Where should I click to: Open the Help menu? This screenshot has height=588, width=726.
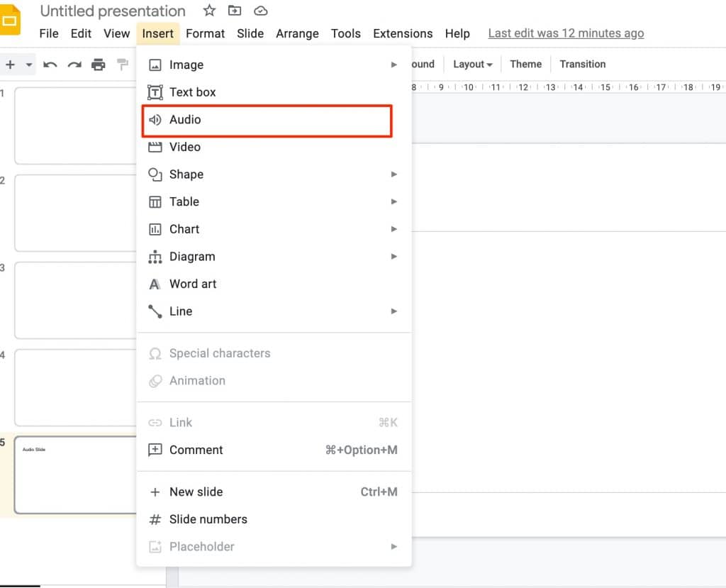click(x=457, y=33)
